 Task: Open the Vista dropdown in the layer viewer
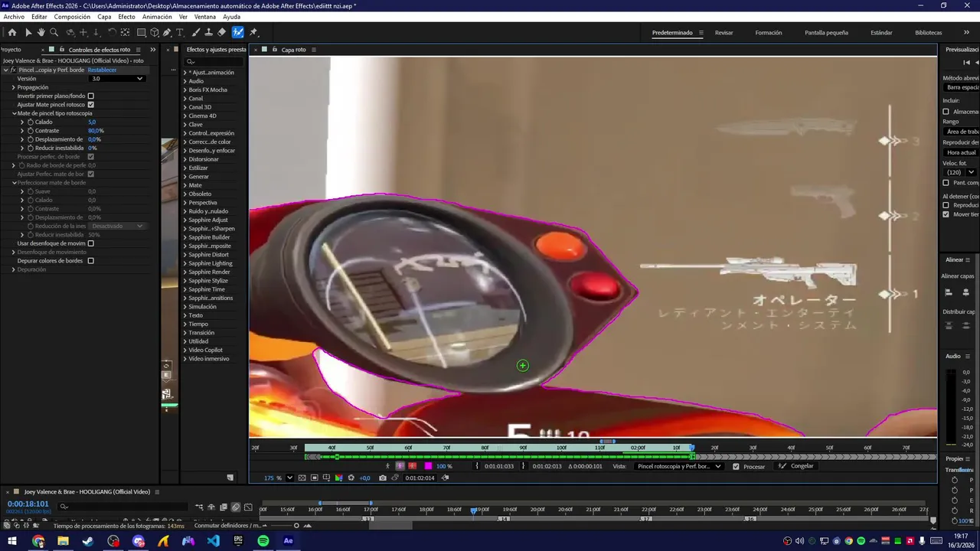tap(678, 466)
